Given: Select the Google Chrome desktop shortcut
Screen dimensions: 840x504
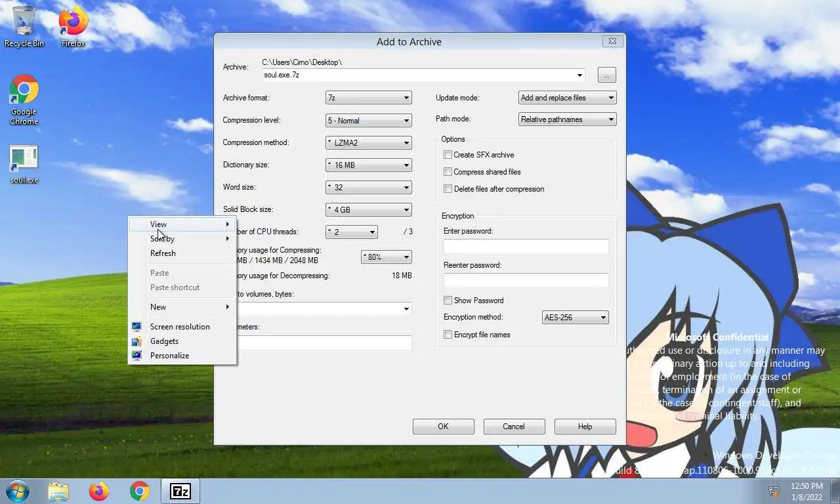Looking at the screenshot, I should 24,100.
